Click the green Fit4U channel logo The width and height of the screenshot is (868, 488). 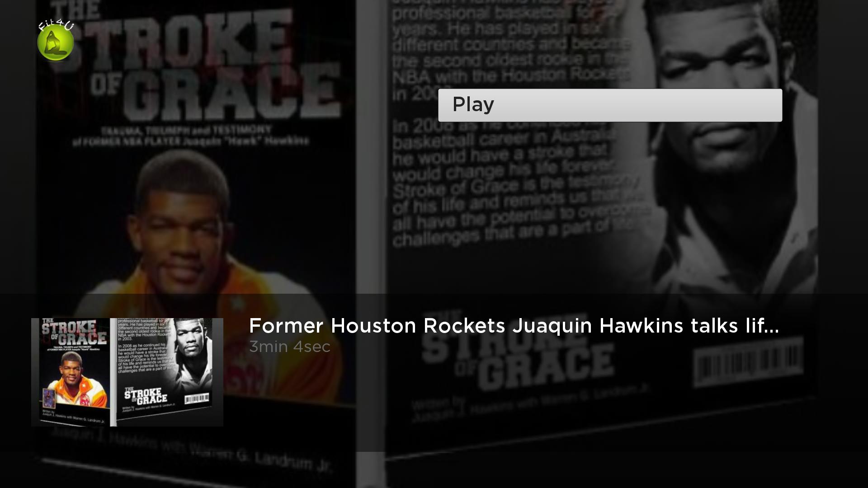click(55, 42)
